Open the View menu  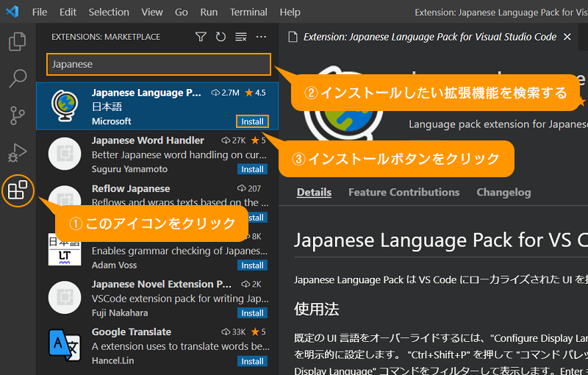152,12
